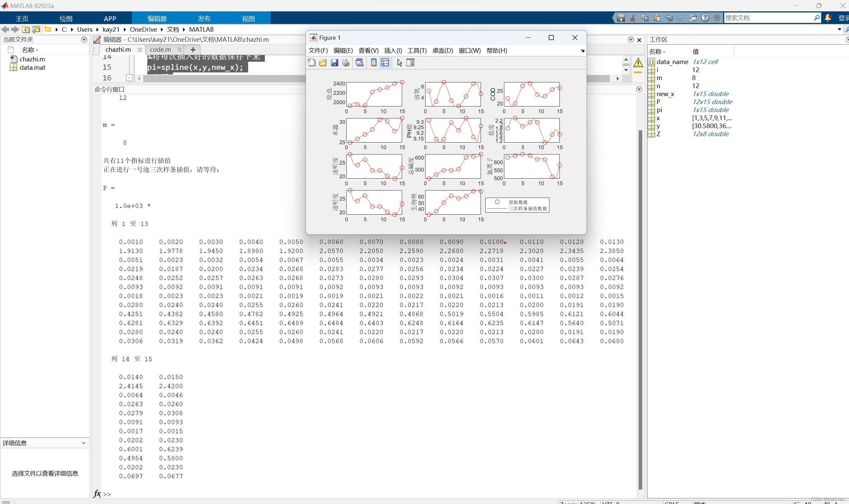Click OneDrive in the address path

pos(143,30)
